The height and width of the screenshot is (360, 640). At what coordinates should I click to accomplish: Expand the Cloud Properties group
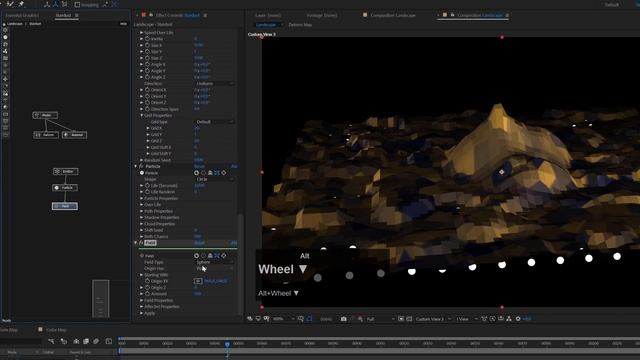[x=142, y=224]
